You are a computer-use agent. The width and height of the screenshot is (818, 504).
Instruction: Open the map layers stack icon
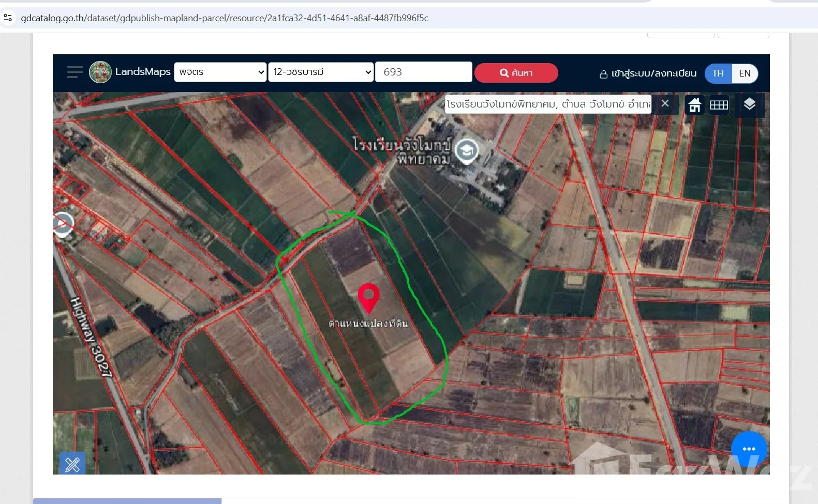749,104
